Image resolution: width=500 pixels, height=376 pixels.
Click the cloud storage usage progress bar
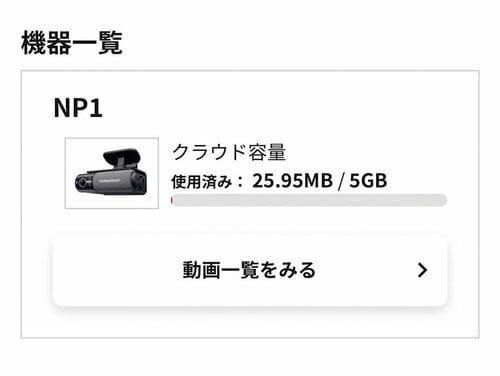tap(309, 200)
